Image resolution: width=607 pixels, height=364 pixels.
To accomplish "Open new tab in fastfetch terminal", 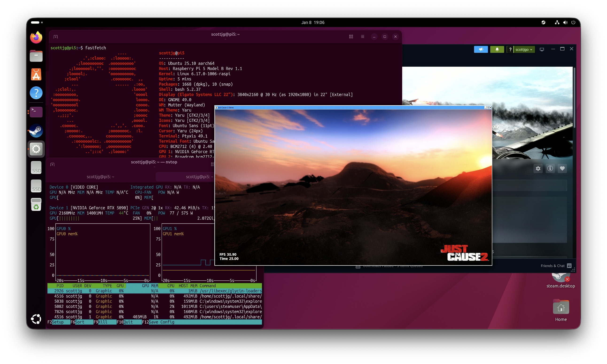I will click(x=56, y=37).
